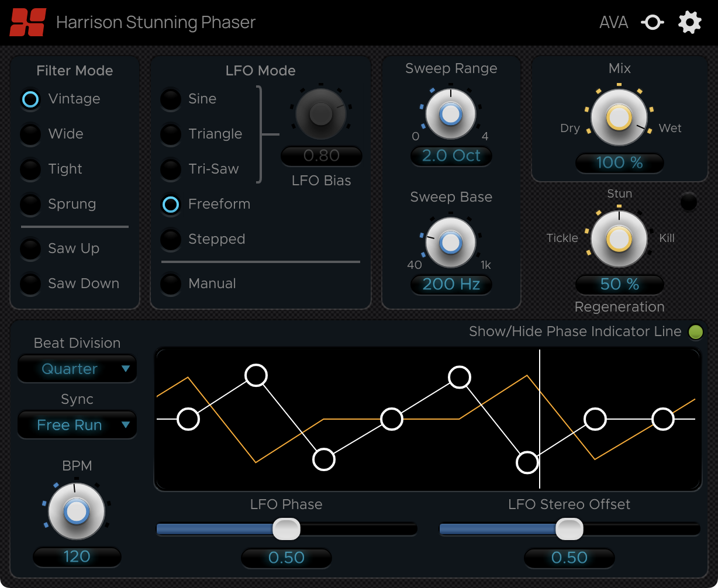Select Saw Down filter mode
718x588 pixels.
[x=30, y=284]
